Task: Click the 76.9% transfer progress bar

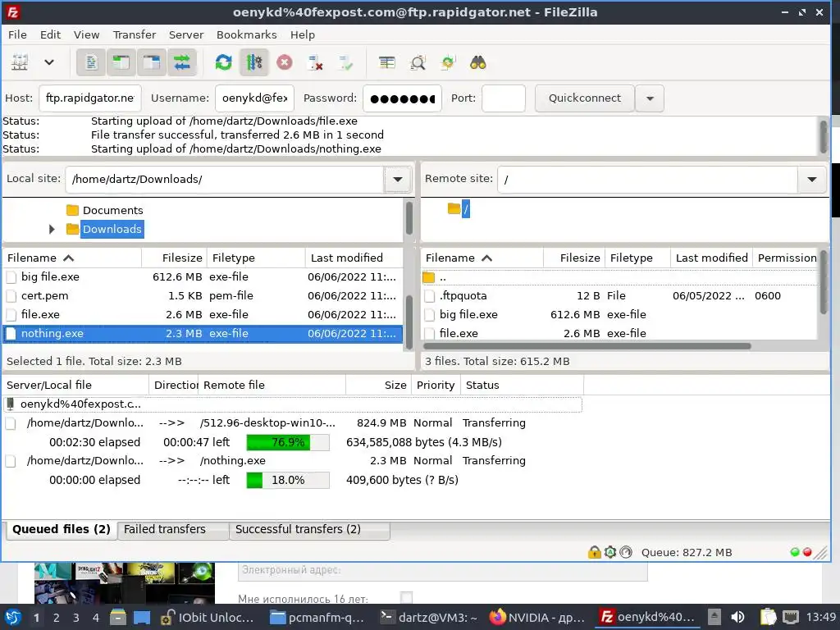Action: (288, 442)
